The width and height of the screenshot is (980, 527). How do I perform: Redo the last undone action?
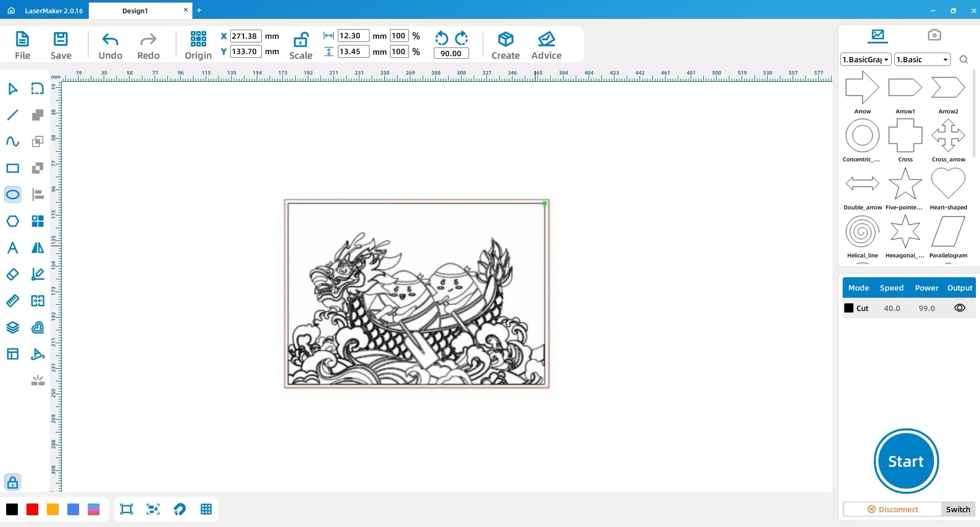[149, 45]
